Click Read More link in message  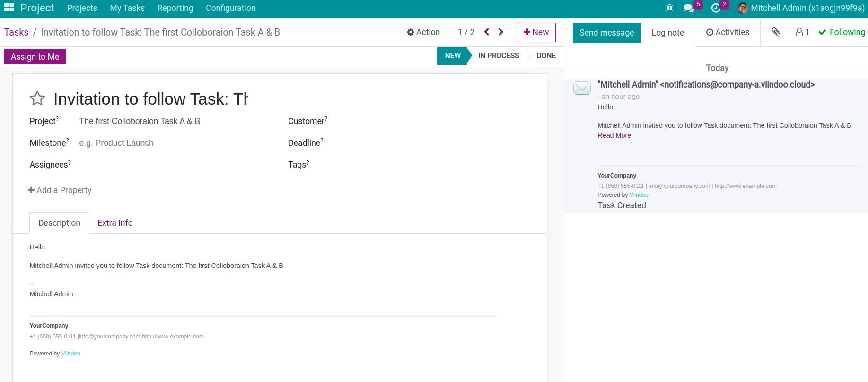point(614,135)
